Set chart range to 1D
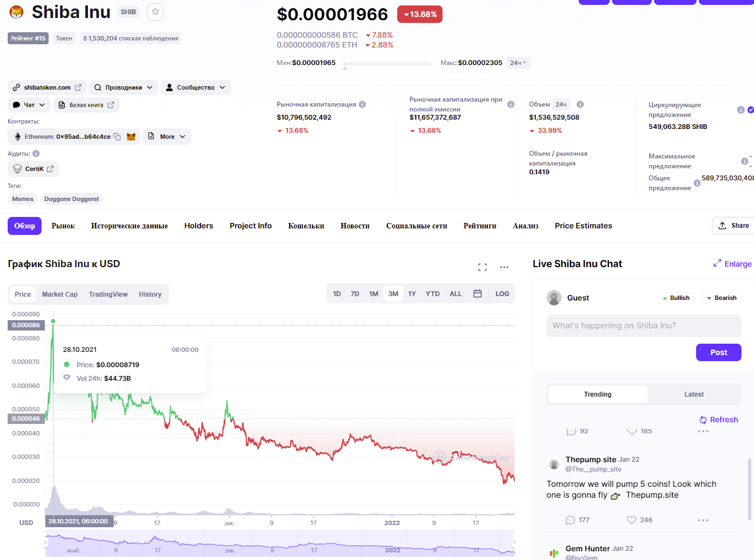Screen dimensions: 754x560 (x=337, y=294)
